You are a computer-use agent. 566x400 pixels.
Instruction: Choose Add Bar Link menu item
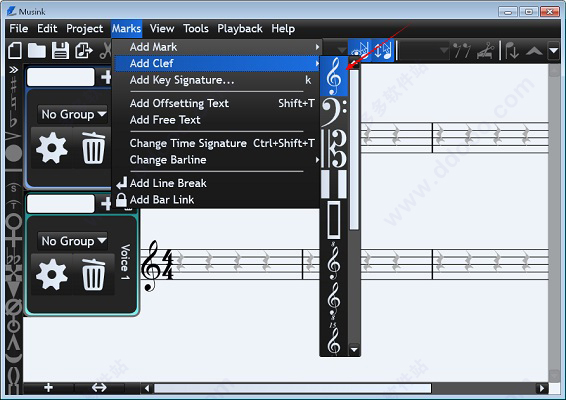pos(218,200)
